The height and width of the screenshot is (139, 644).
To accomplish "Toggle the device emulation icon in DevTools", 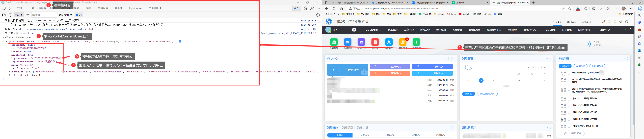I will (11, 9).
